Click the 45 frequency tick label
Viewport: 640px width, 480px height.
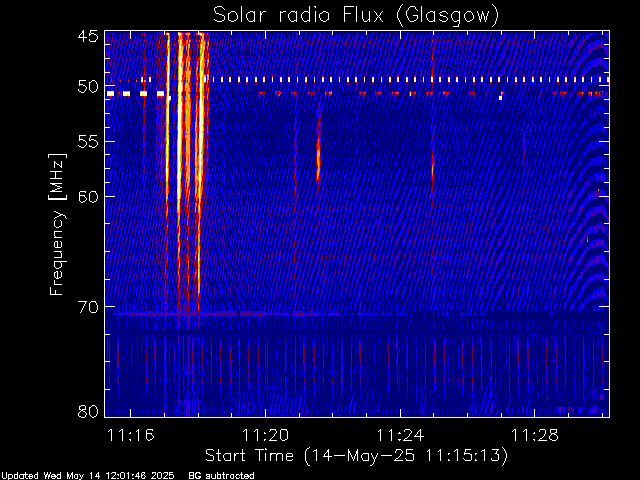(88, 36)
